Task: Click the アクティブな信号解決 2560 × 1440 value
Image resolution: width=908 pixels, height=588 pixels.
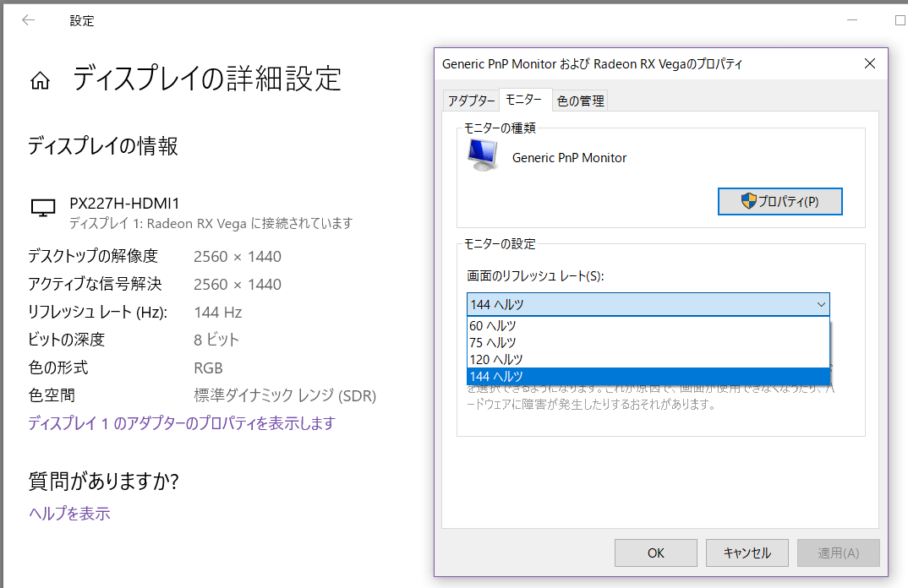Action: pos(238,284)
